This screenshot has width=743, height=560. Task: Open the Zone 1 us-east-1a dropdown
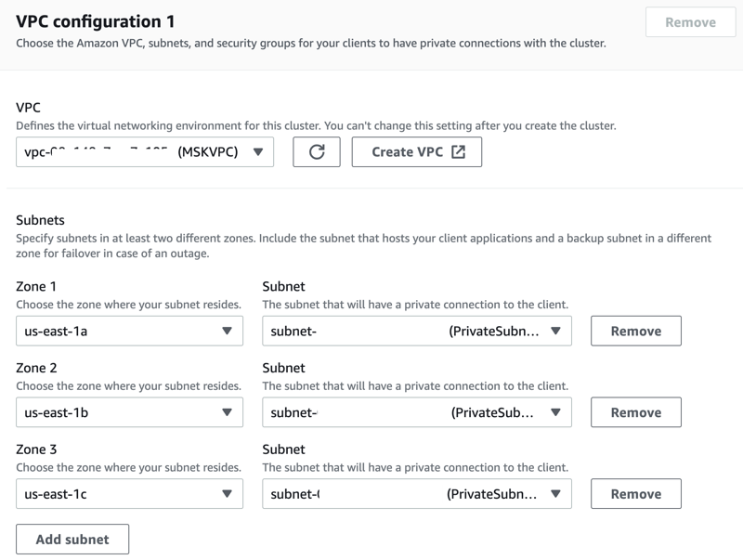(x=129, y=331)
